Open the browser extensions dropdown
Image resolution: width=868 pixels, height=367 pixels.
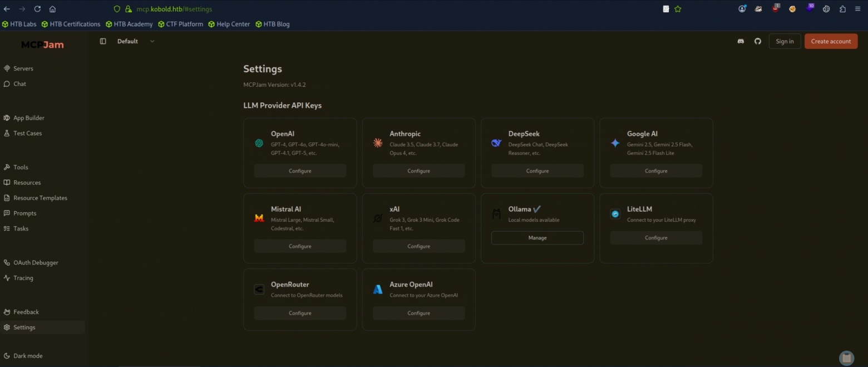click(x=842, y=9)
